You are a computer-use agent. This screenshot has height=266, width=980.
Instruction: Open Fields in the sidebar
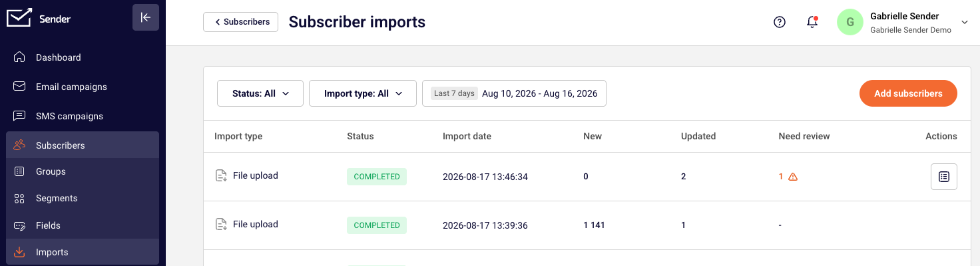[x=83, y=225]
